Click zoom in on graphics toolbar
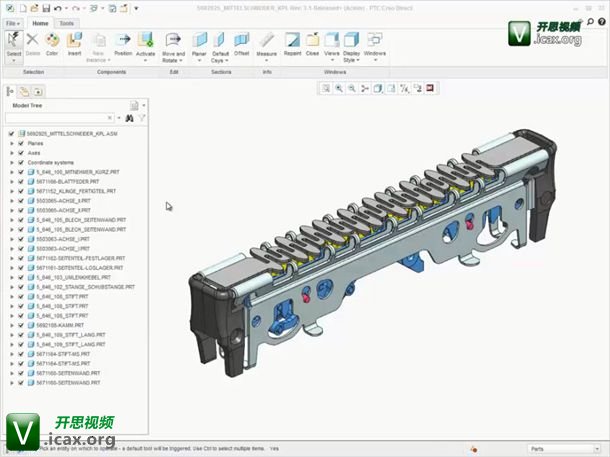The image size is (610, 457). click(339, 88)
